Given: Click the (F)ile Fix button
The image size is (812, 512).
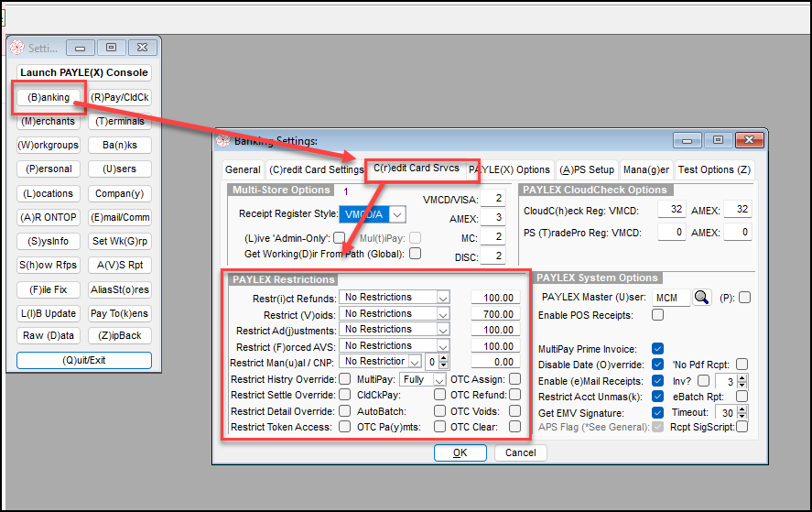Looking at the screenshot, I should pos(49,289).
